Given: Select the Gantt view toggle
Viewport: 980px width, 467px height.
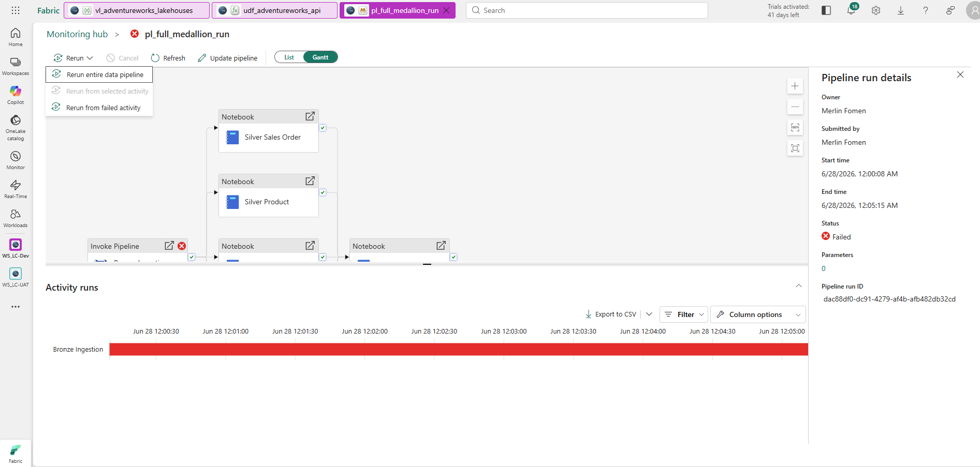Looking at the screenshot, I should click(320, 57).
